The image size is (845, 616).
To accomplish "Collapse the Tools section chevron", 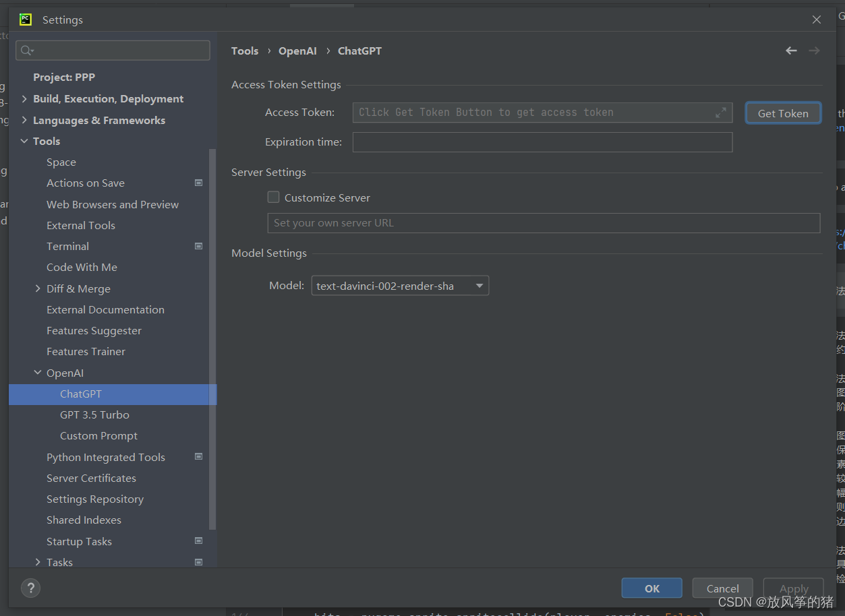I will tap(25, 141).
